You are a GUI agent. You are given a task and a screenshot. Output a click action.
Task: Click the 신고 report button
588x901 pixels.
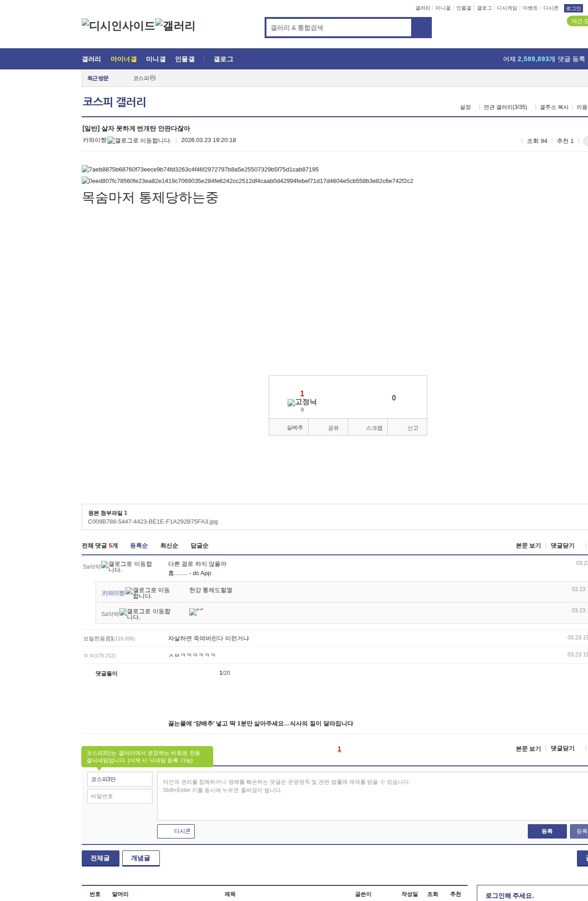[413, 428]
